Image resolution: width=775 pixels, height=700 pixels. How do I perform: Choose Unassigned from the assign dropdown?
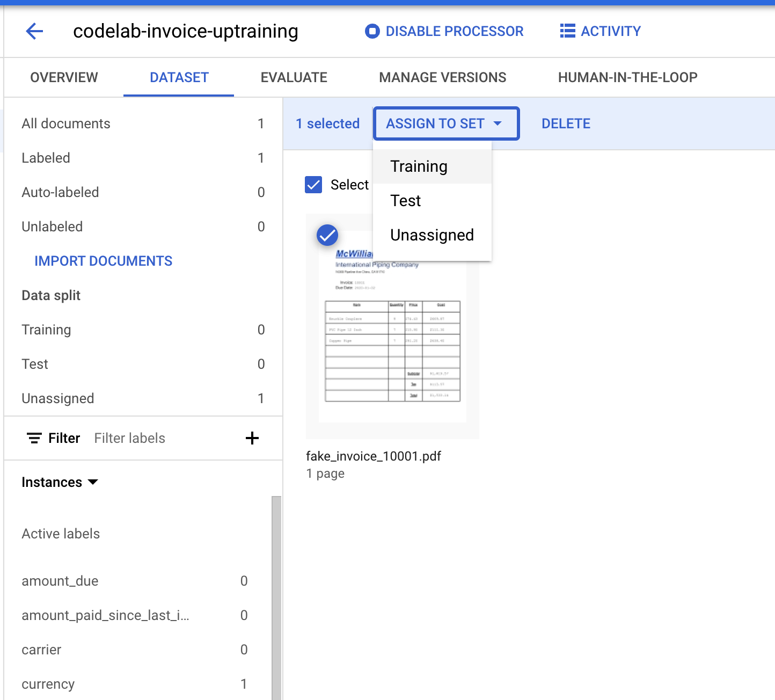432,235
